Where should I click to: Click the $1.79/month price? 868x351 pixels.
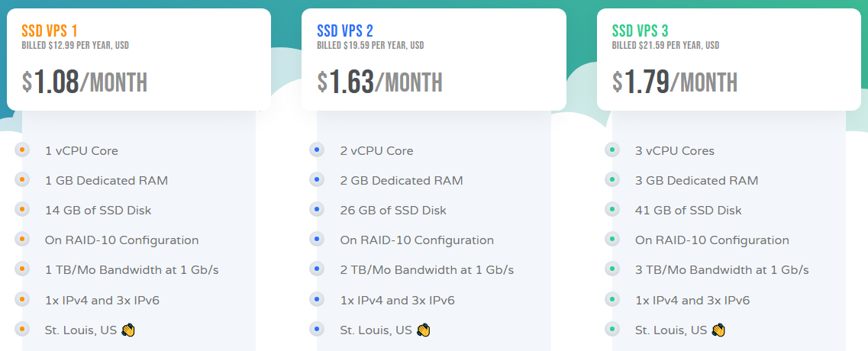pos(675,82)
